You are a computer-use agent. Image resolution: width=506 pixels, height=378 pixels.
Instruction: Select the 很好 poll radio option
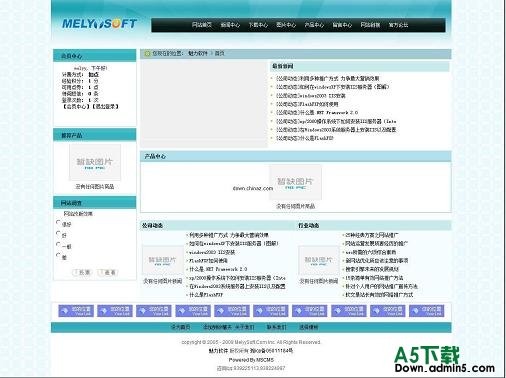point(58,222)
